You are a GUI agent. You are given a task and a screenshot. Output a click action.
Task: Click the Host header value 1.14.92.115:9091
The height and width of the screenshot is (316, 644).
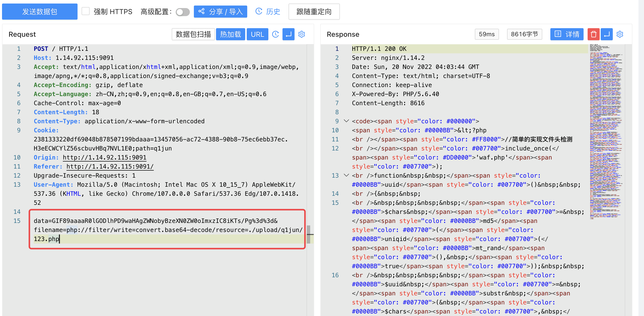85,58
